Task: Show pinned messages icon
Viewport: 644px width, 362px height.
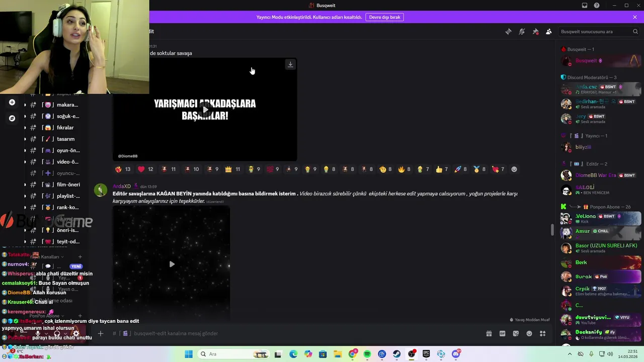Action: pos(535,31)
